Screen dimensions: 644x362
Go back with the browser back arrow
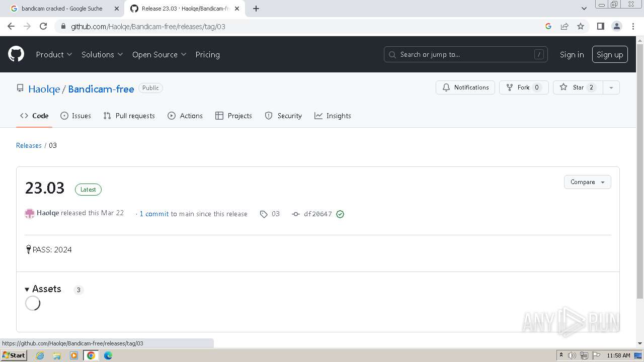pyautogui.click(x=11, y=26)
